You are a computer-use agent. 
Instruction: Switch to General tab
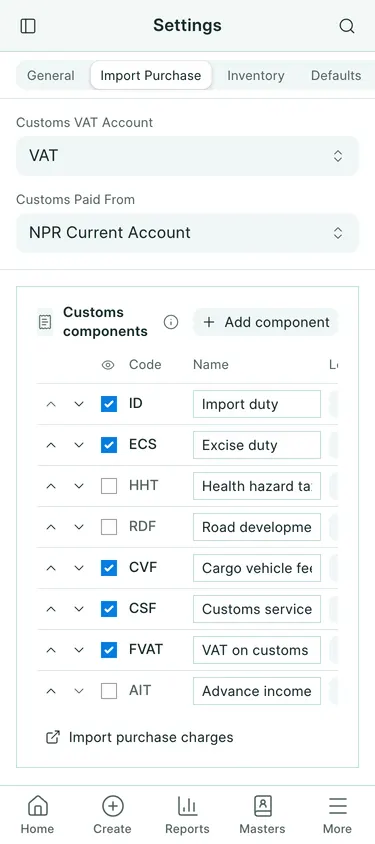click(51, 75)
